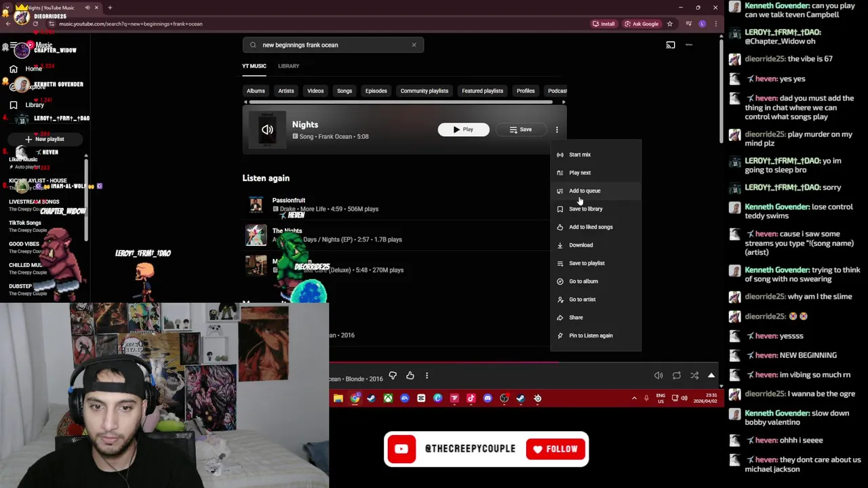Select Pin to Listen again
This screenshot has width=868, height=488.
pyautogui.click(x=595, y=335)
